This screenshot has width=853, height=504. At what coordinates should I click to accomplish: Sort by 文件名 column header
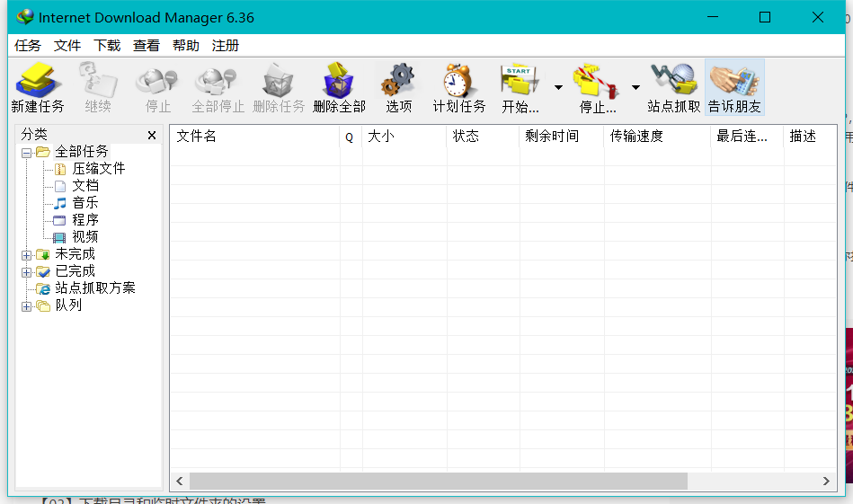point(255,136)
